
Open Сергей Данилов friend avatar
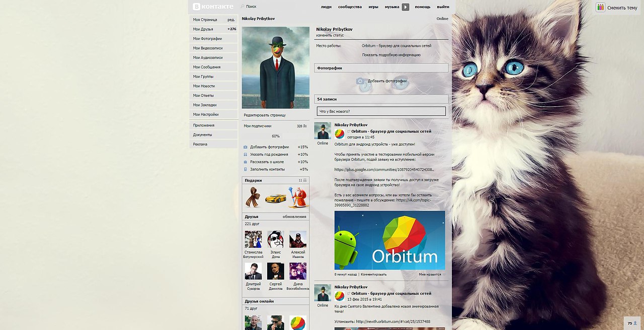coord(276,271)
